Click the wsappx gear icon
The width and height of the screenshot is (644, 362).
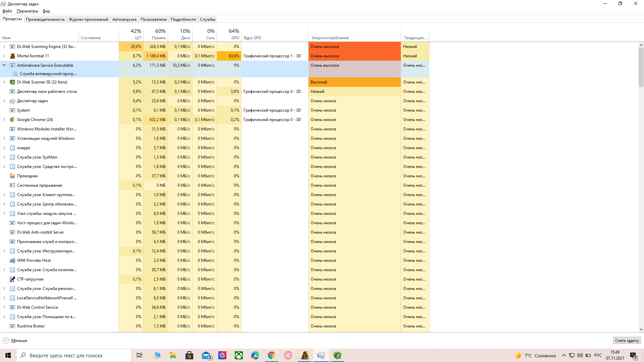pos(12,148)
